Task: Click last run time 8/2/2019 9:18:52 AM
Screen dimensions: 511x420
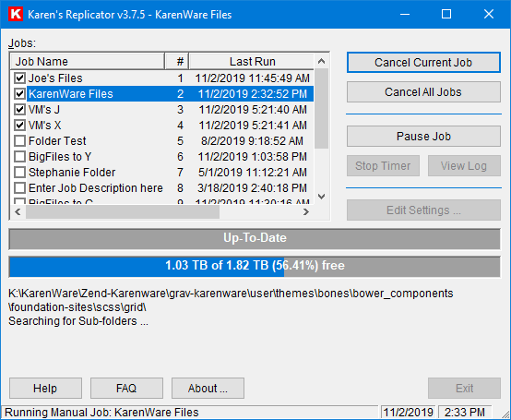Action: pyautogui.click(x=252, y=141)
